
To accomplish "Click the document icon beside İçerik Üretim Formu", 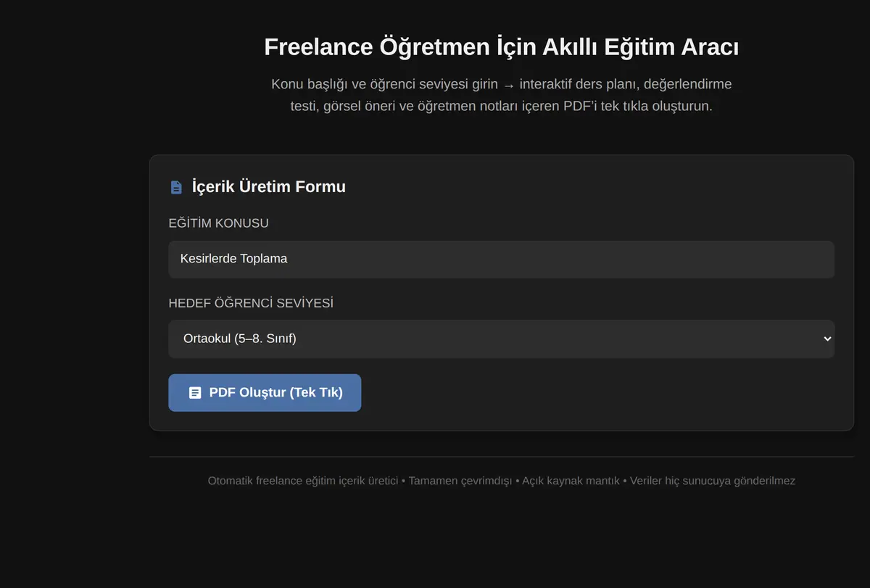I will 176,187.
